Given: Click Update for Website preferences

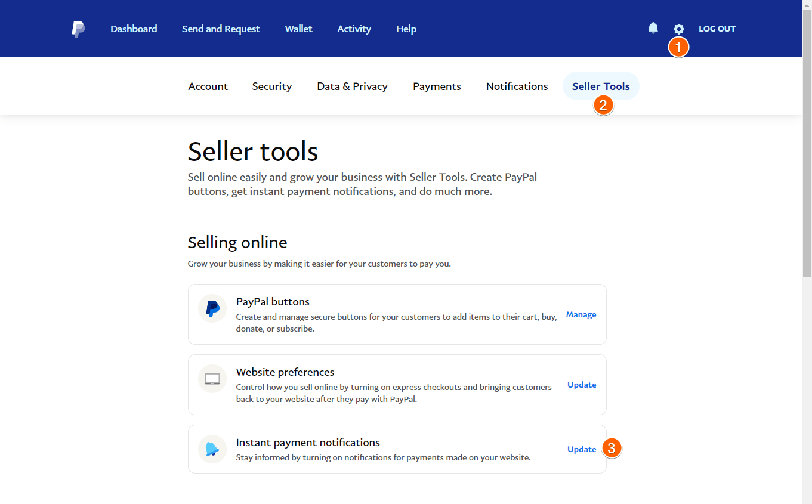Looking at the screenshot, I should 582,385.
